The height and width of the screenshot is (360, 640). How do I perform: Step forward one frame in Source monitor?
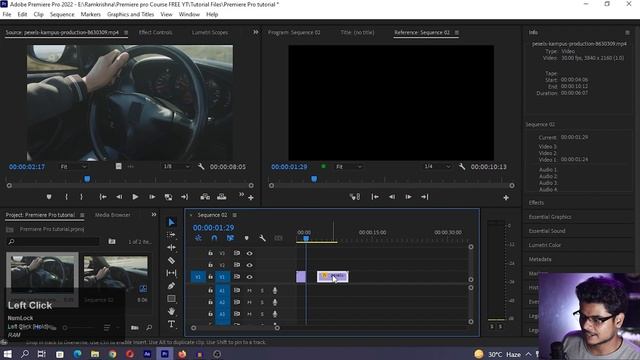[x=152, y=197]
